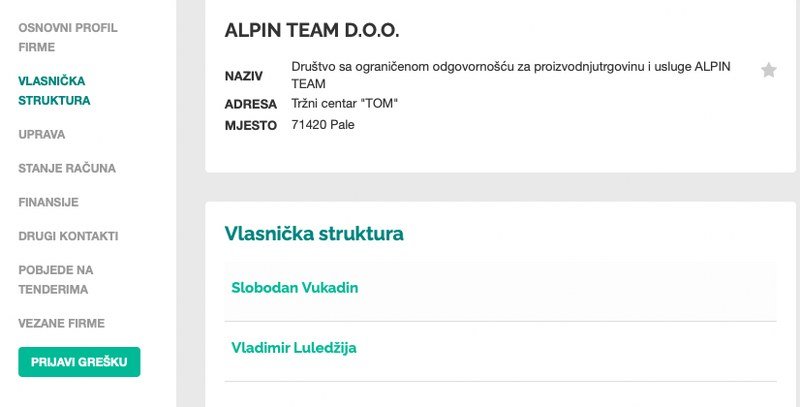Show the Finansije section
Screen dimensions: 800x407
(x=48, y=202)
